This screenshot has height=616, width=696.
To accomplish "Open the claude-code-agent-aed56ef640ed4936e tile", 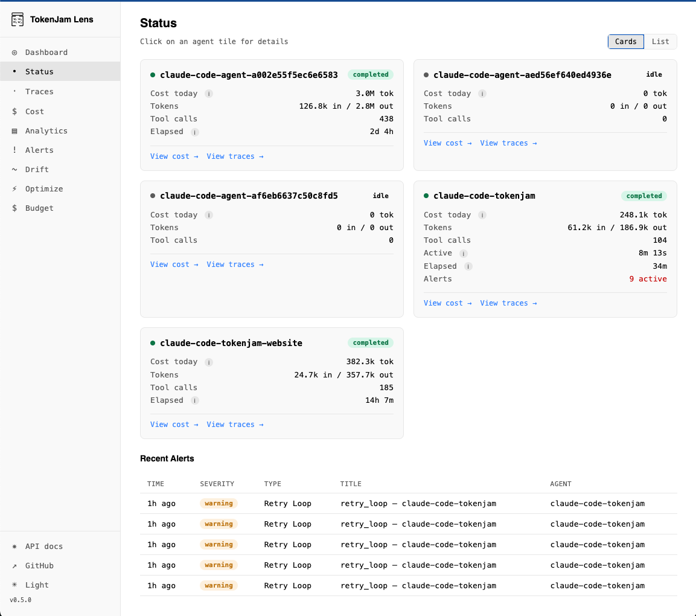I will 545,115.
